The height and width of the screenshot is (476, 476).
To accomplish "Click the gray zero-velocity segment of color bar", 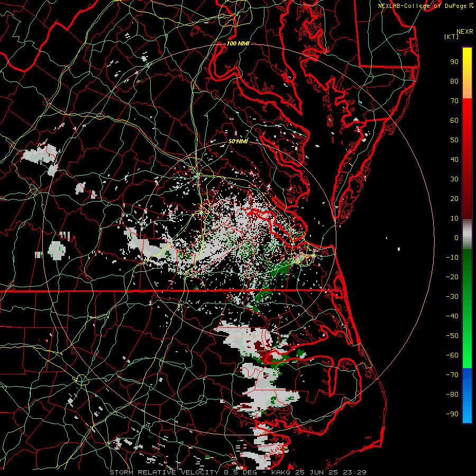I will (x=467, y=234).
